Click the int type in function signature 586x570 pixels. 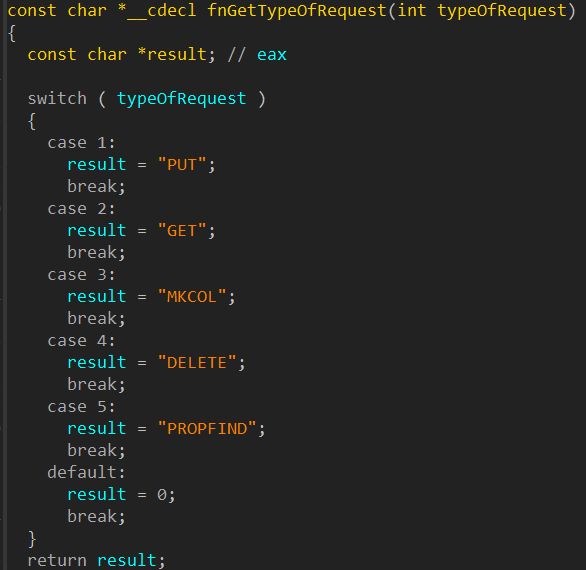(412, 10)
